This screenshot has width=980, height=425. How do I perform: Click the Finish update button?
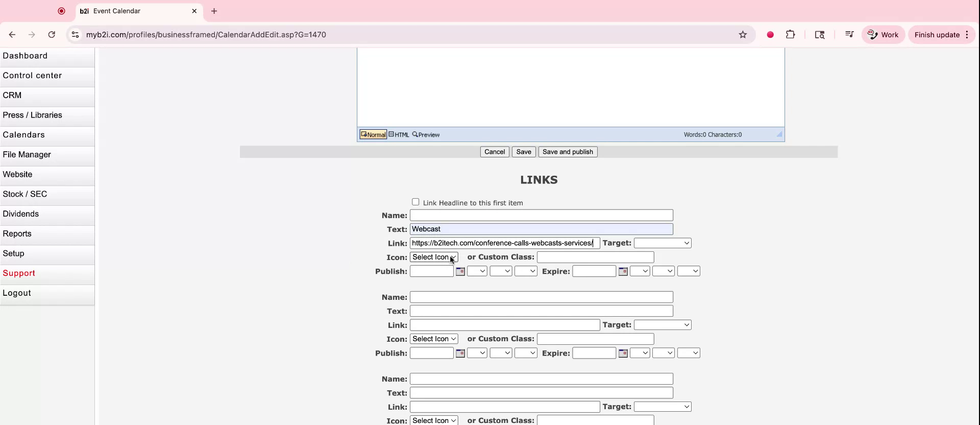point(942,35)
